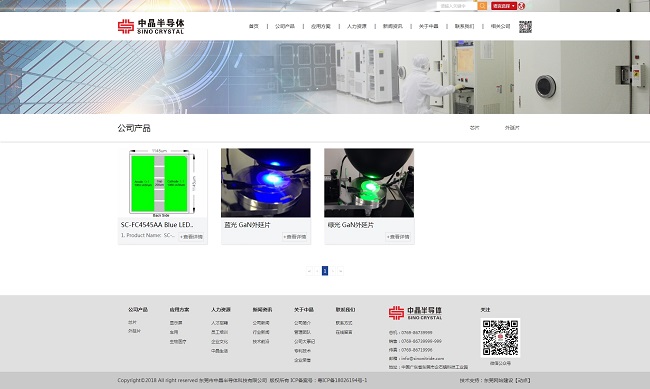Click the round red globe icon
The image size is (650, 389).
click(521, 6)
